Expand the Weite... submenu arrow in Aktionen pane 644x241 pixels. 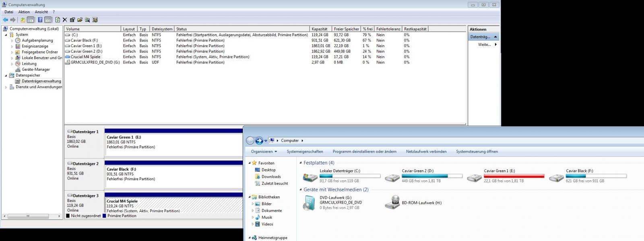[495, 45]
